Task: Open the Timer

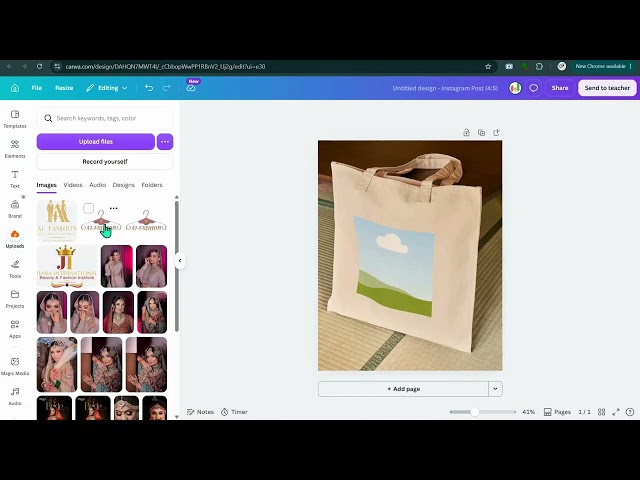Action: tap(234, 412)
